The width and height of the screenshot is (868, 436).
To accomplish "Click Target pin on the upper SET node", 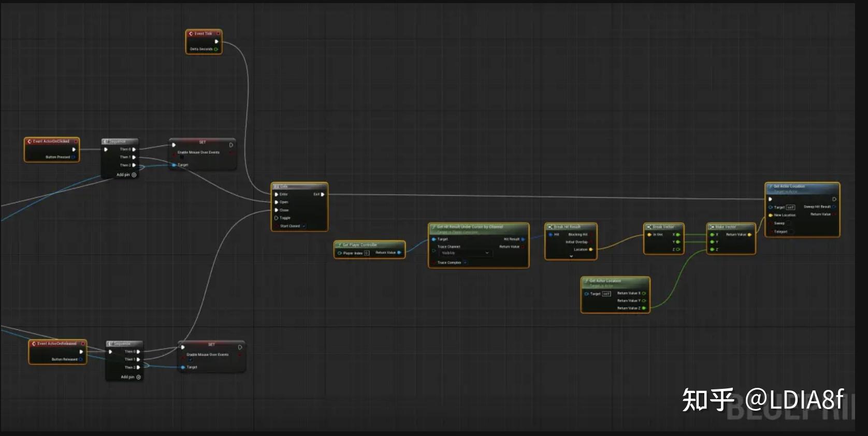I will tap(174, 165).
